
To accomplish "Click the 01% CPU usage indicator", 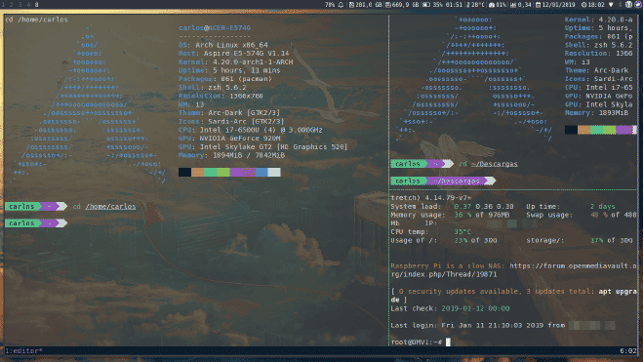I will click(x=498, y=5).
